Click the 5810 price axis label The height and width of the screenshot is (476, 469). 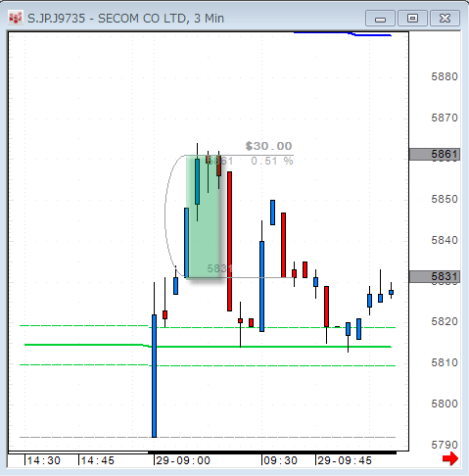(445, 362)
